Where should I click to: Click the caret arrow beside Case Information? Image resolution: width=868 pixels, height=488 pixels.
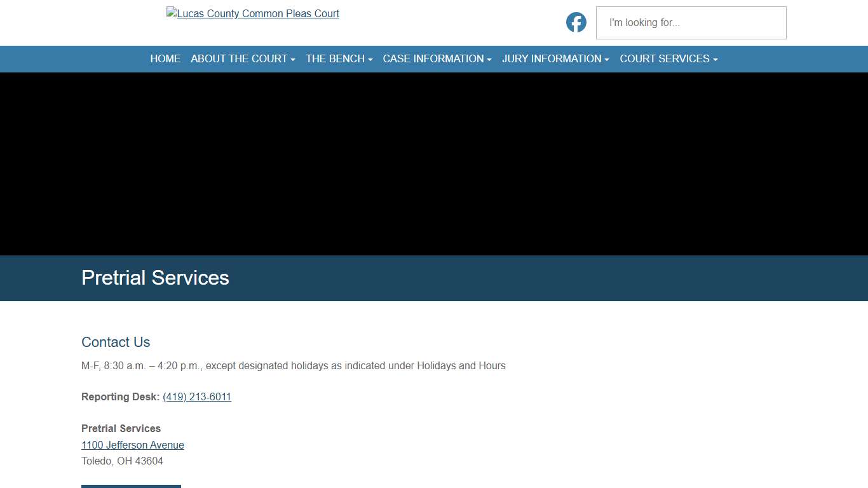pyautogui.click(x=489, y=60)
